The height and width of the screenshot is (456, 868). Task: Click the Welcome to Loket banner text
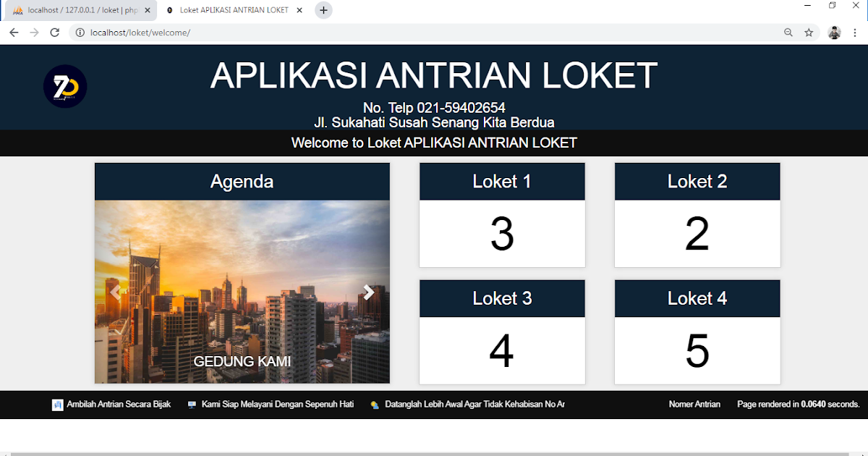pyautogui.click(x=434, y=143)
